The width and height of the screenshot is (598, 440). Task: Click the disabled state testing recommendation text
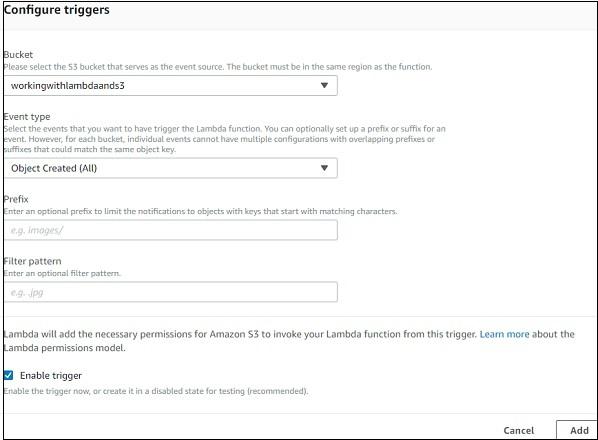click(x=156, y=391)
